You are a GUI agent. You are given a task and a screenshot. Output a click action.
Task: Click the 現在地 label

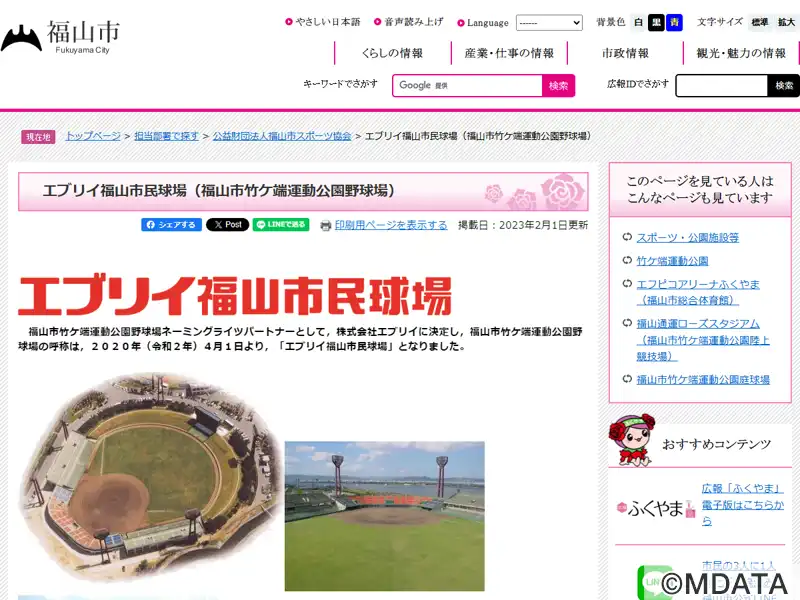tap(38, 137)
